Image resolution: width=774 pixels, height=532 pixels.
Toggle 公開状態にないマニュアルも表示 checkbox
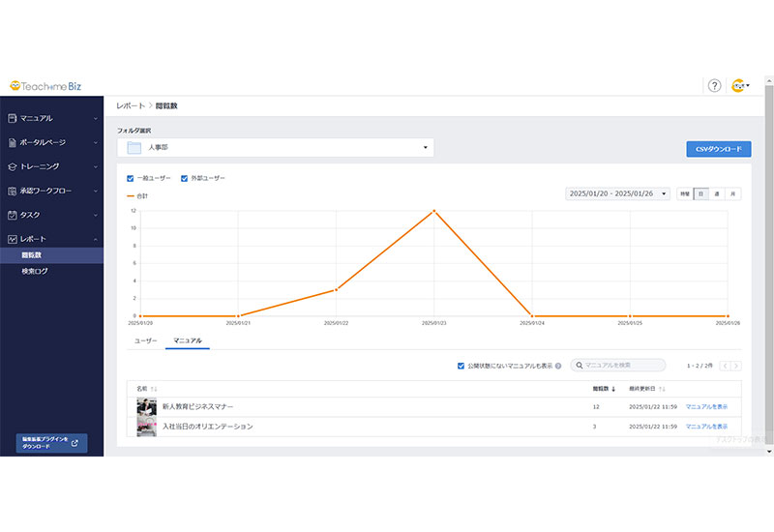[461, 366]
